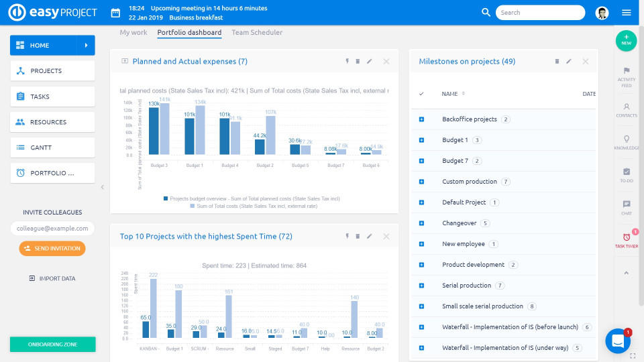Screen dimensions: 644x362
Task: Expand the Backoffice projects group
Action: pyautogui.click(x=421, y=119)
